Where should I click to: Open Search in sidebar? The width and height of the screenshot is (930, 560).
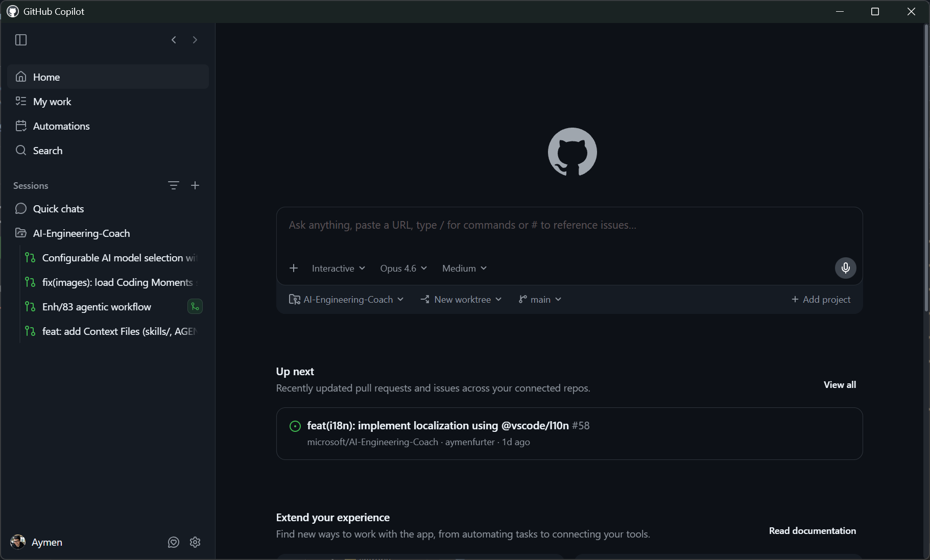(x=108, y=151)
